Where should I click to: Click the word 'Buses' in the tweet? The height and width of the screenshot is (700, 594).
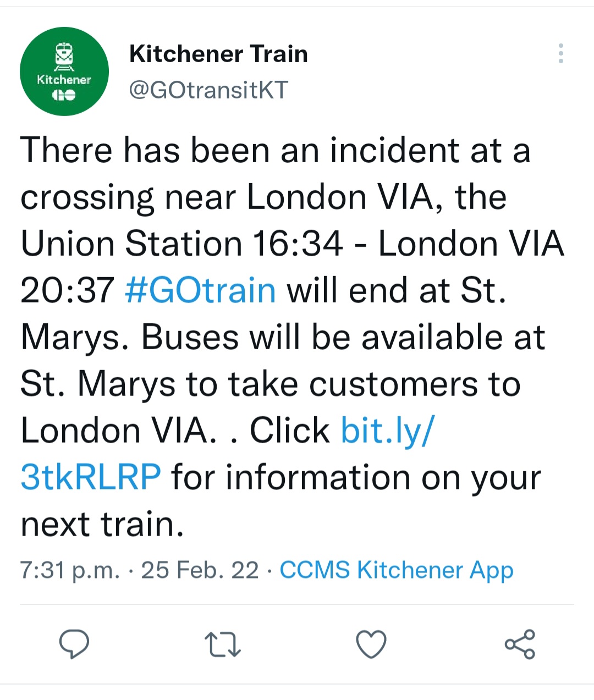pos(190,337)
